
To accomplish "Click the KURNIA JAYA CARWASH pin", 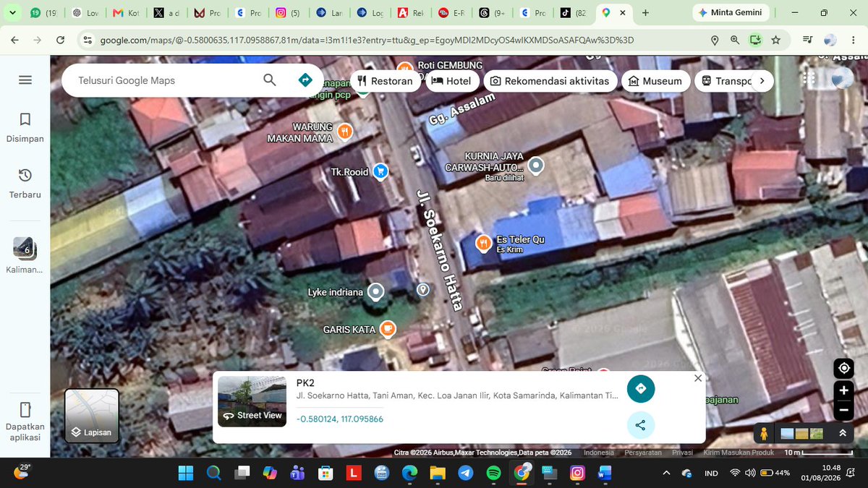I will click(x=535, y=167).
